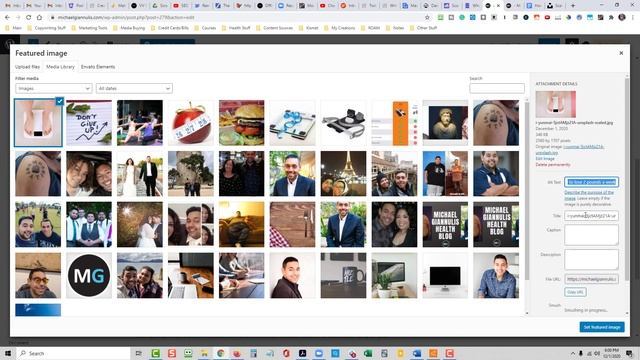The height and width of the screenshot is (360, 640).
Task: Click the File URL field
Action: point(591,279)
